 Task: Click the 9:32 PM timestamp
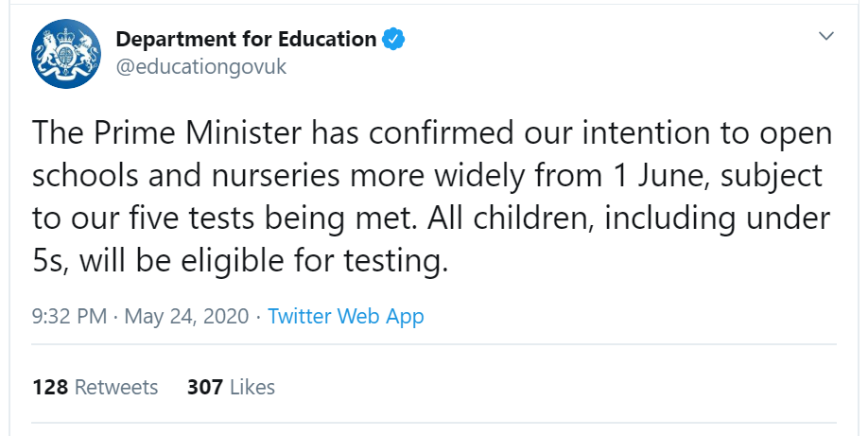(x=69, y=316)
